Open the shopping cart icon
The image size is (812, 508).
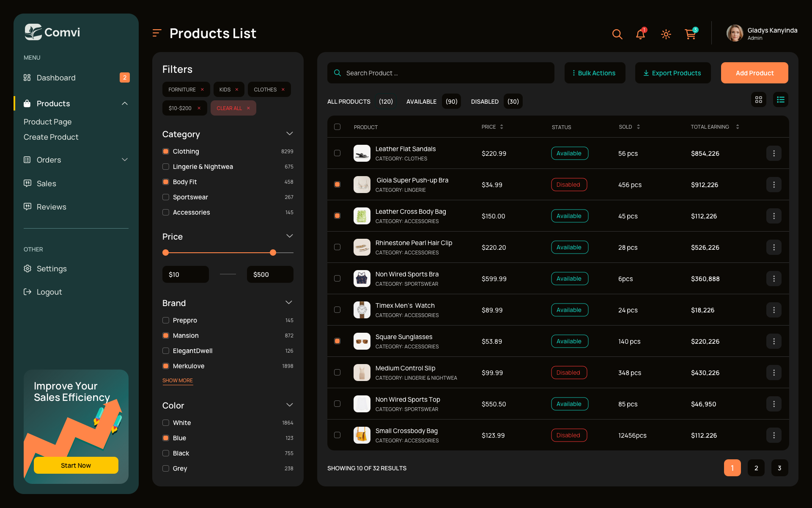(690, 34)
